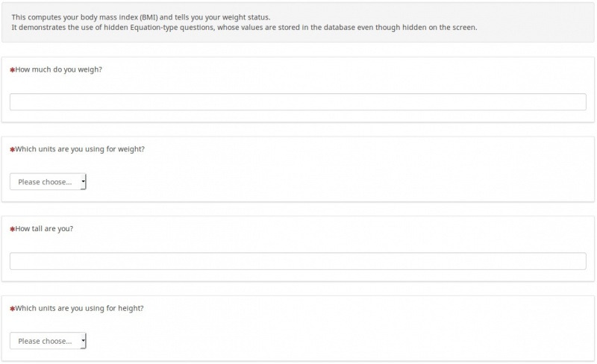Focus the height answer text field

tap(298, 261)
